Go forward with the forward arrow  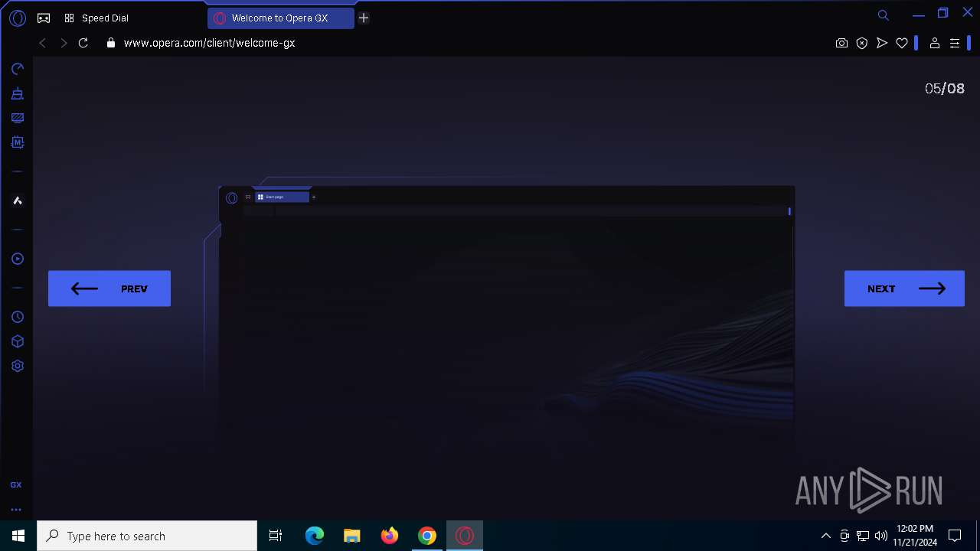(x=64, y=43)
